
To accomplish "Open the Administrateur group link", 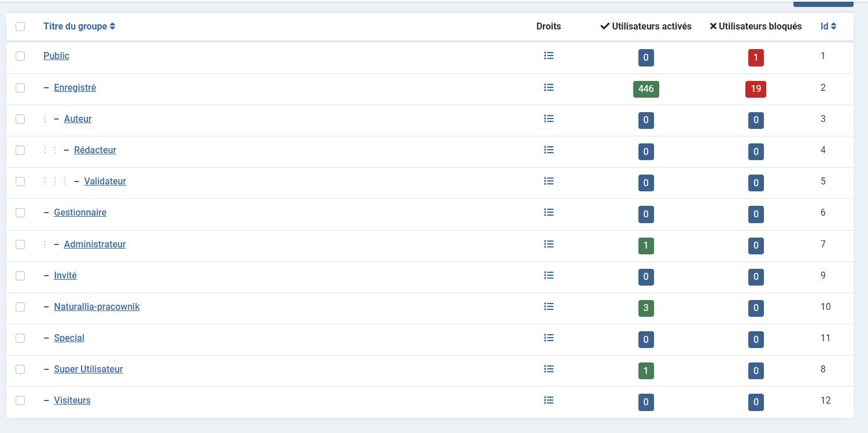I will tap(95, 244).
